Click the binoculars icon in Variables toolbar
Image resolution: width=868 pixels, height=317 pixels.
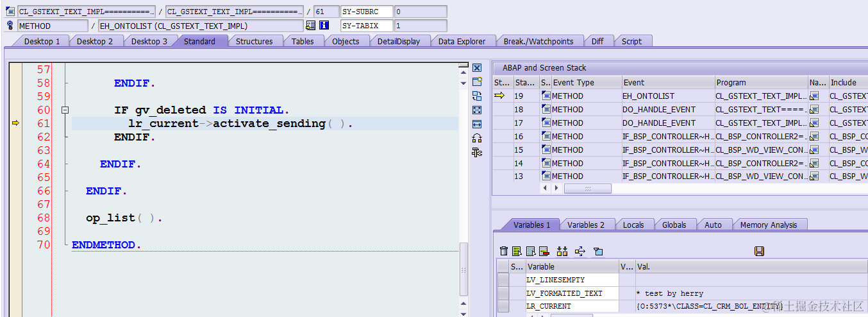(x=562, y=251)
